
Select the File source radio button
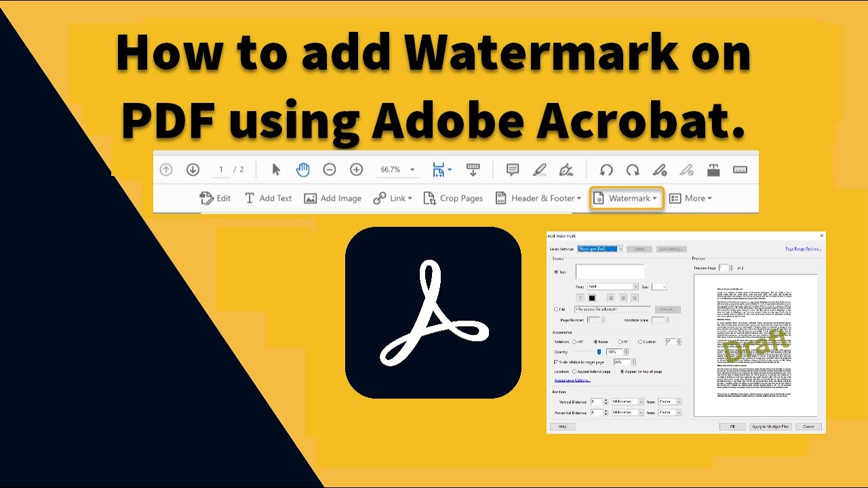point(557,309)
